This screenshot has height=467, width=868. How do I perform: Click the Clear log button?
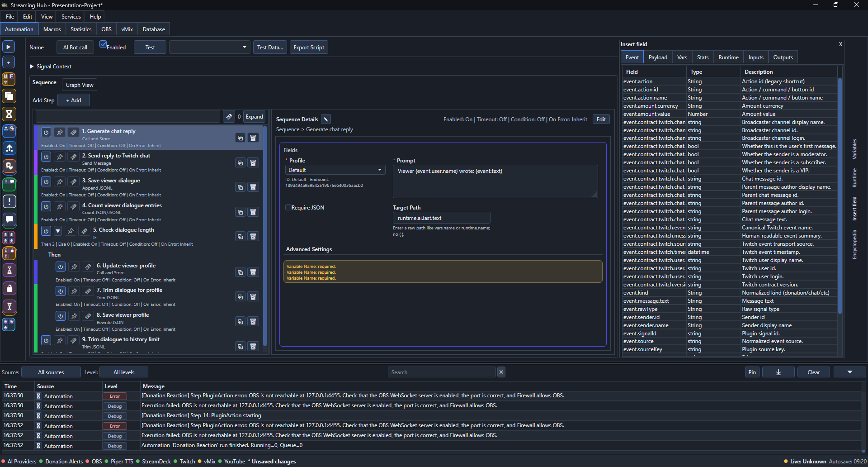(814, 372)
